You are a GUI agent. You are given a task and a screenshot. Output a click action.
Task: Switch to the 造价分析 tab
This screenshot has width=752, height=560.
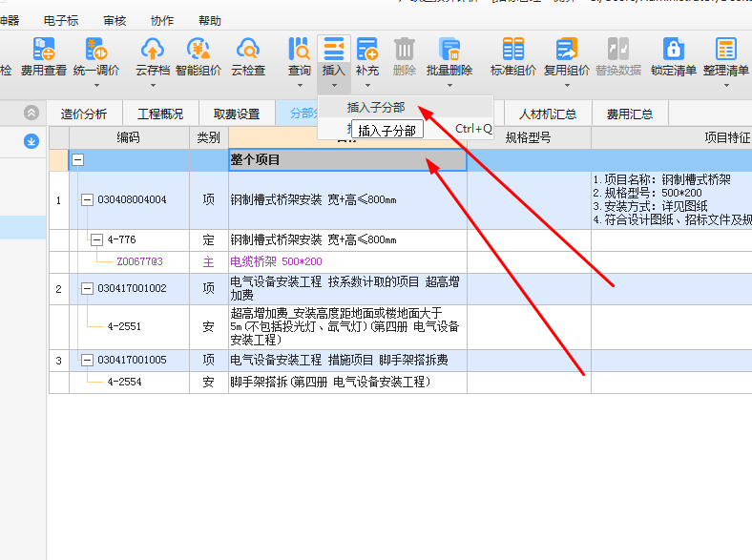pyautogui.click(x=84, y=114)
